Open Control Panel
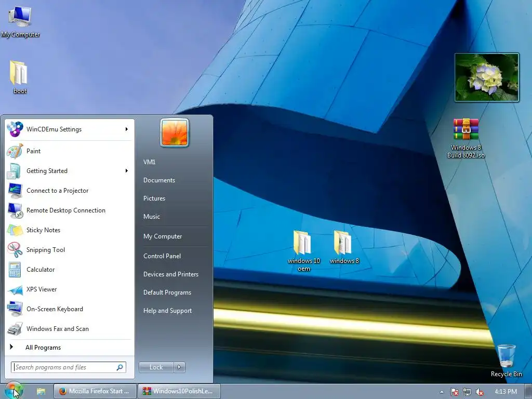 pos(162,256)
